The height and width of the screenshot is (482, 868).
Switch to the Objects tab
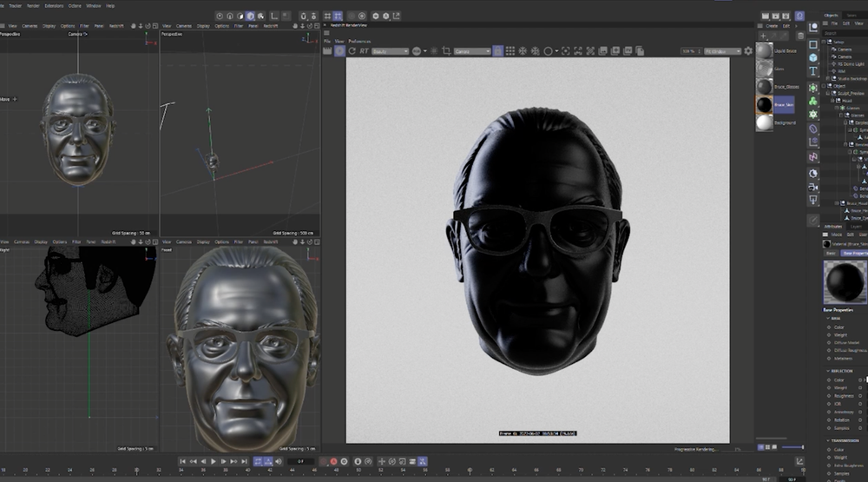tap(831, 16)
